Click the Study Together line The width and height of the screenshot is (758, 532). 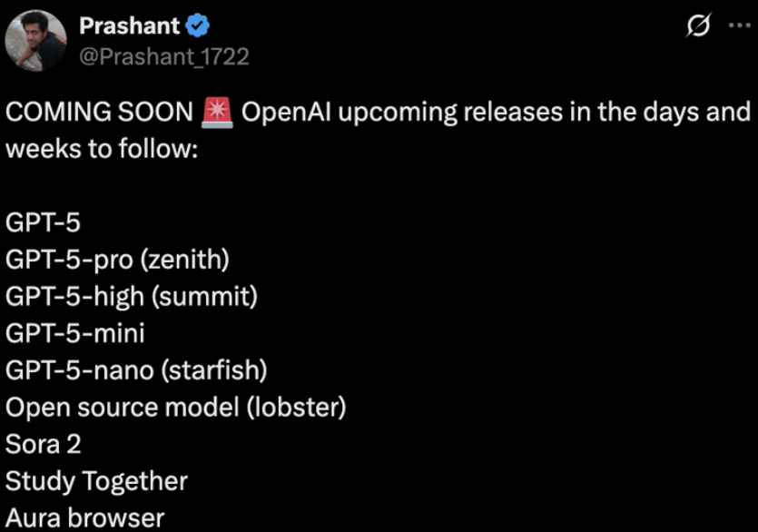pyautogui.click(x=97, y=480)
